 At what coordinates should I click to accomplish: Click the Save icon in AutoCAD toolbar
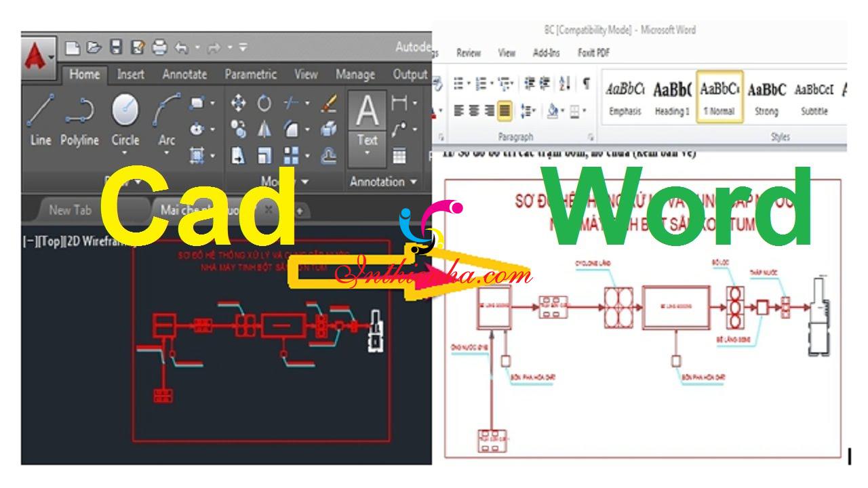[116, 47]
